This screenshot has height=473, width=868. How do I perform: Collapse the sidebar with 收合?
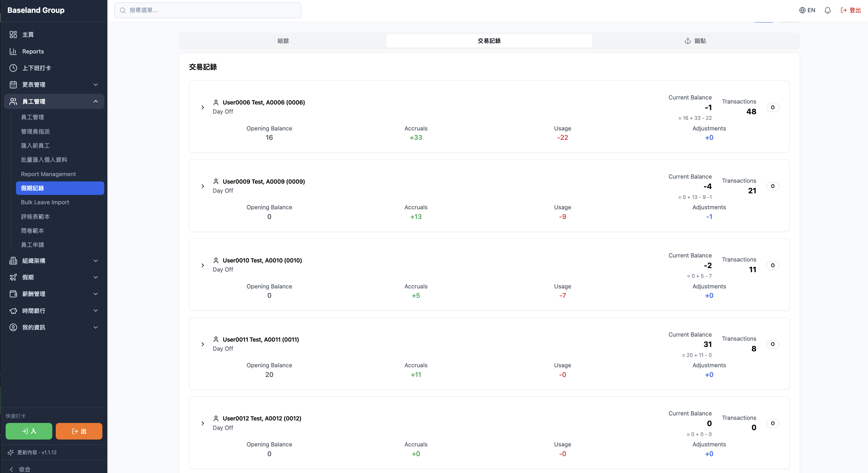click(20, 469)
